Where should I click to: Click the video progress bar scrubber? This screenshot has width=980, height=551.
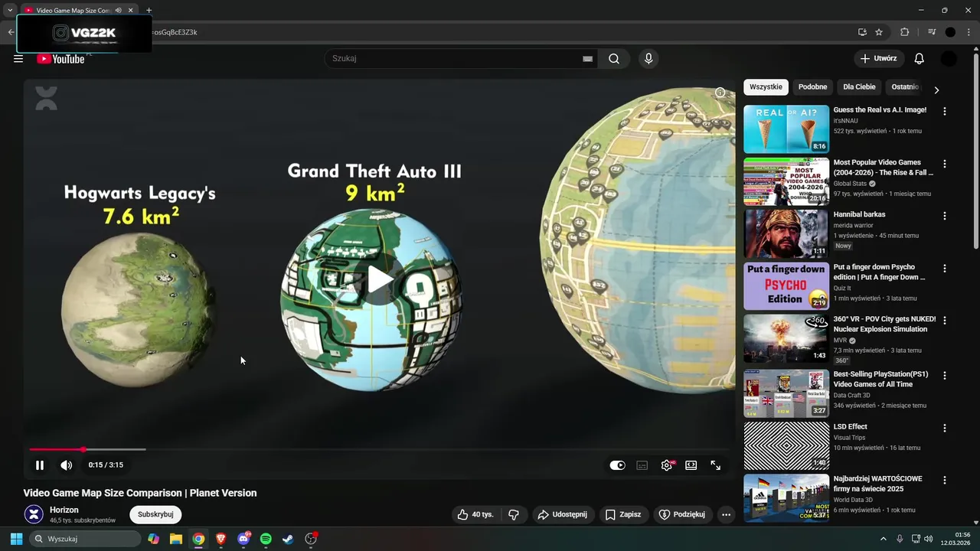83,449
